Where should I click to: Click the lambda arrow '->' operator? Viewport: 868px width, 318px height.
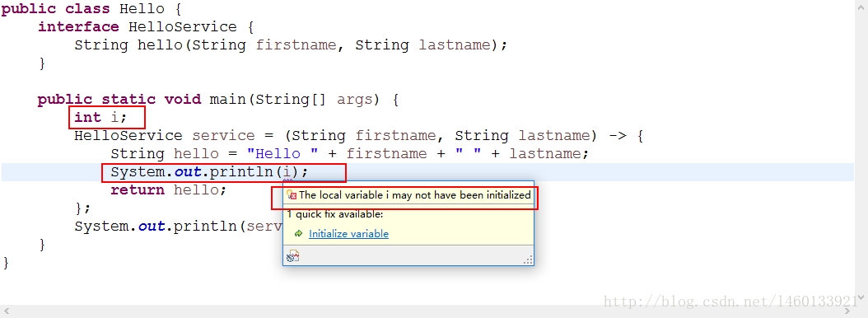coord(618,136)
